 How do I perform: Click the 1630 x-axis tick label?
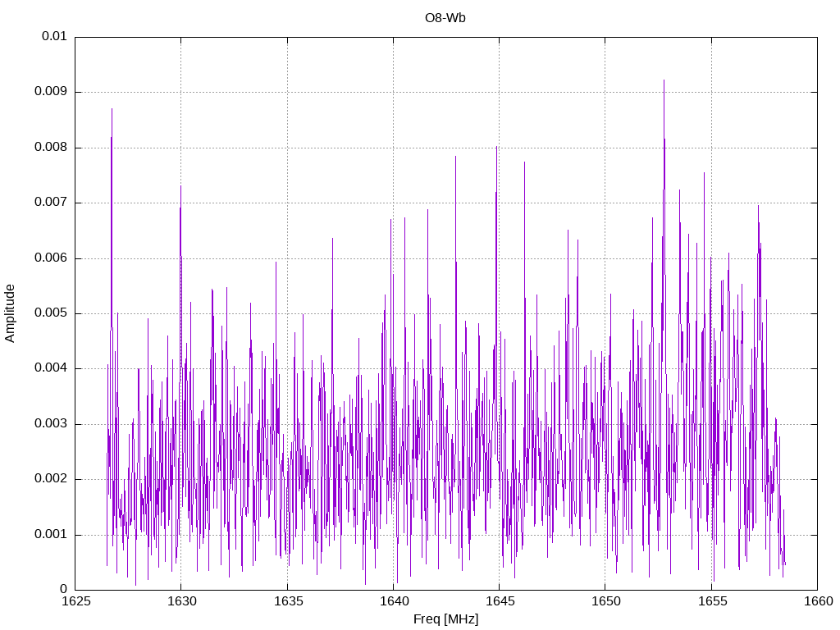182,601
